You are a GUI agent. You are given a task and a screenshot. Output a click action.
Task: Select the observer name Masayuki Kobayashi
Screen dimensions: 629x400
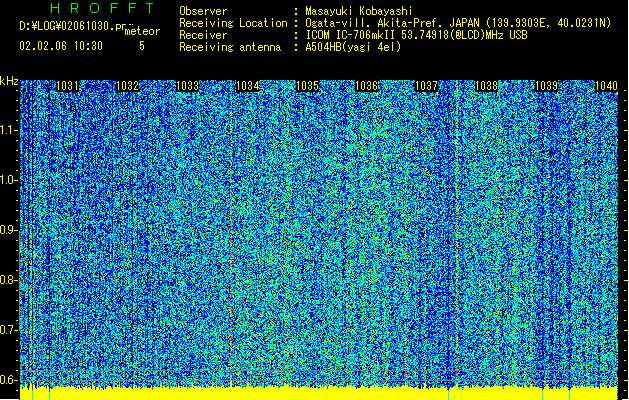pos(359,11)
